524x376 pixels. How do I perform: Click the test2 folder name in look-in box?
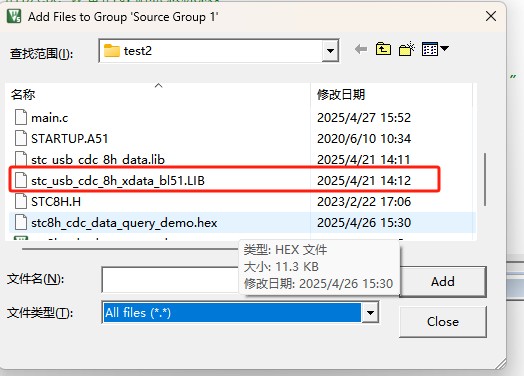pos(138,51)
